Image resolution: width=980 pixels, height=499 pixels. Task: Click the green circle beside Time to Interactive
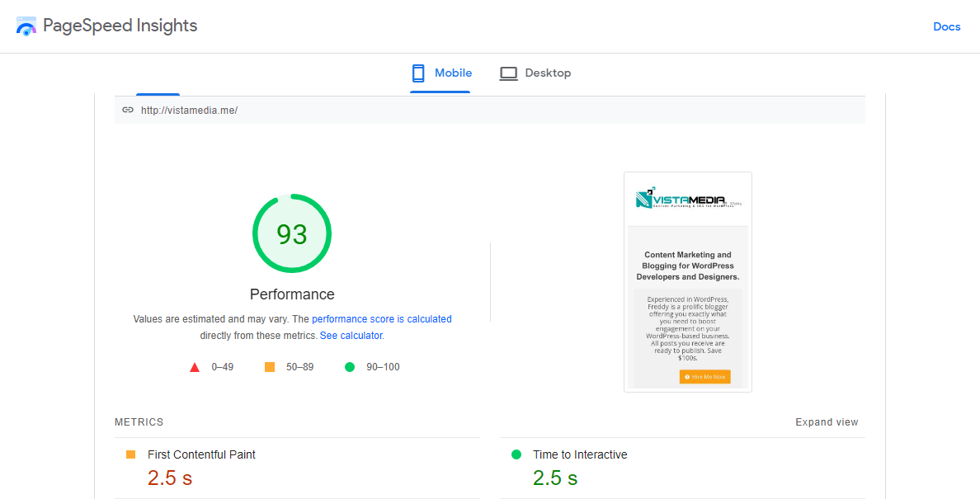516,454
